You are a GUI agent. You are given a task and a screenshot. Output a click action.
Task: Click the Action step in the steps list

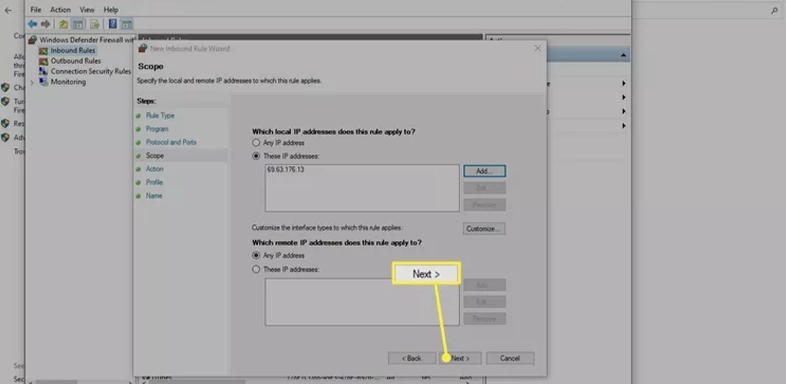point(154,169)
